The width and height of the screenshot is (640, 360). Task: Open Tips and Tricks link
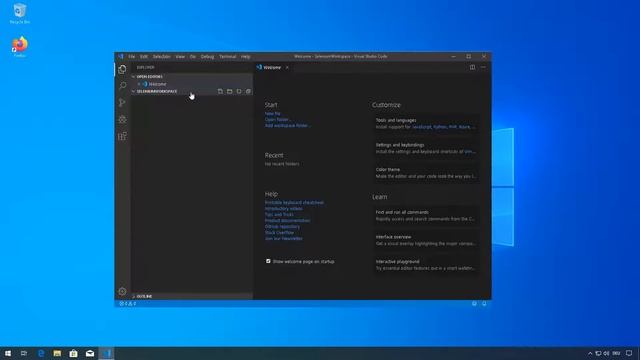[x=279, y=214]
